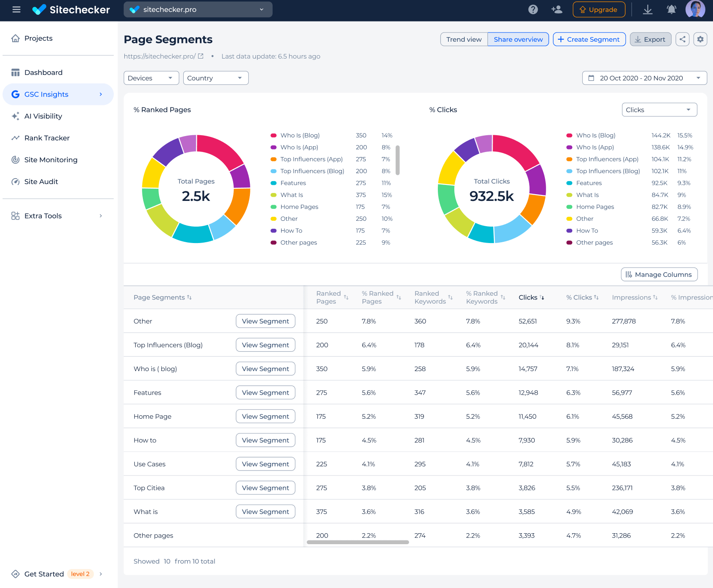Screen dimensions: 713x588
Task: Go to Site Audit in sidebar
Action: (41, 182)
